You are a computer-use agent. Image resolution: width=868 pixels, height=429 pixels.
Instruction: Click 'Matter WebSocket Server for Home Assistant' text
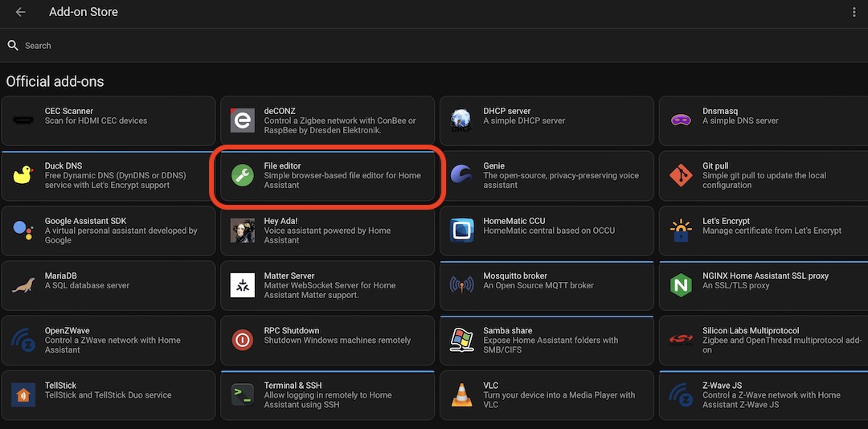click(x=330, y=290)
